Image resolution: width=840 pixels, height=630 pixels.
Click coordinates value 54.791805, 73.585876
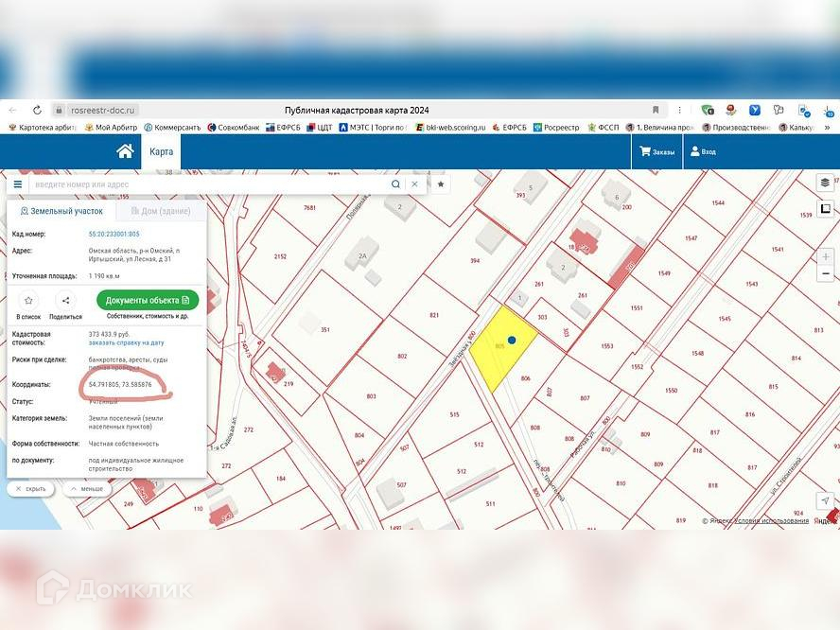[x=120, y=385]
